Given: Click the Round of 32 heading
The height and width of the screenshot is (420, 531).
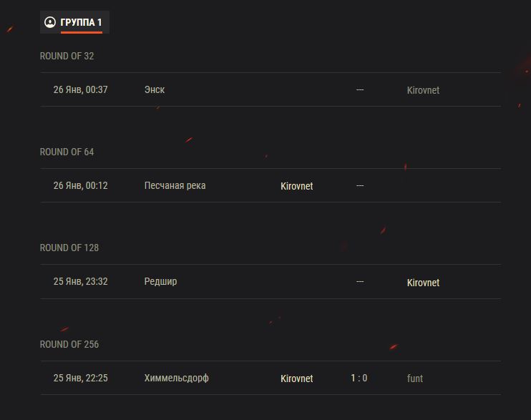Looking at the screenshot, I should coord(67,56).
